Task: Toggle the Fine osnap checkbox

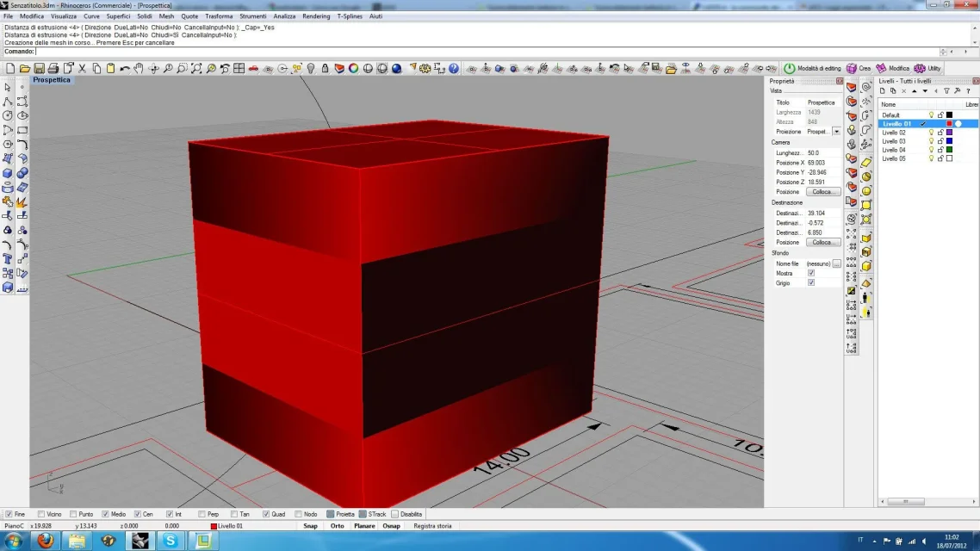Action: (9, 514)
